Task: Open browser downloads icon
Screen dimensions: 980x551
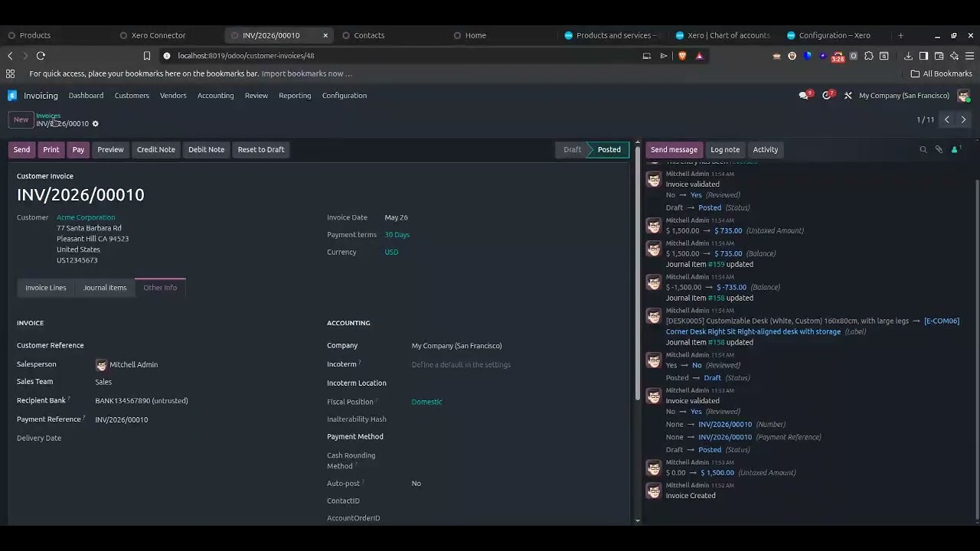Action: (908, 56)
